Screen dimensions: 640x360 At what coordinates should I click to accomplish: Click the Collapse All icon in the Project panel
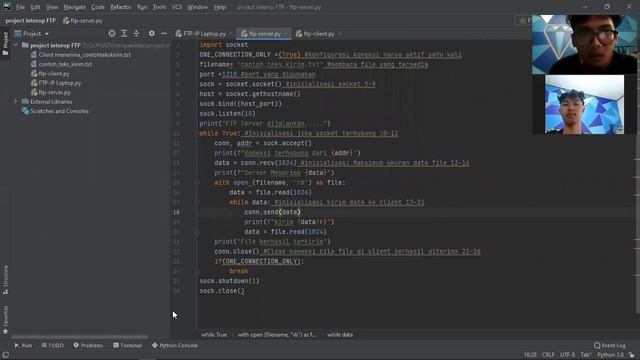tap(136, 33)
